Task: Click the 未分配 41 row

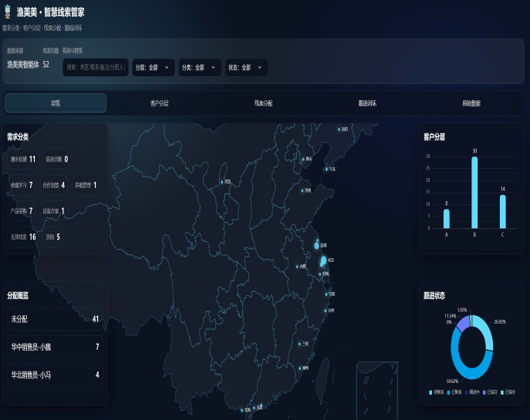Action: point(55,319)
